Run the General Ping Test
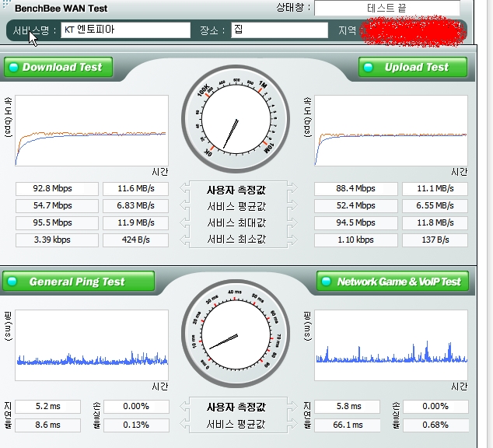The image size is (493, 448). tap(79, 281)
